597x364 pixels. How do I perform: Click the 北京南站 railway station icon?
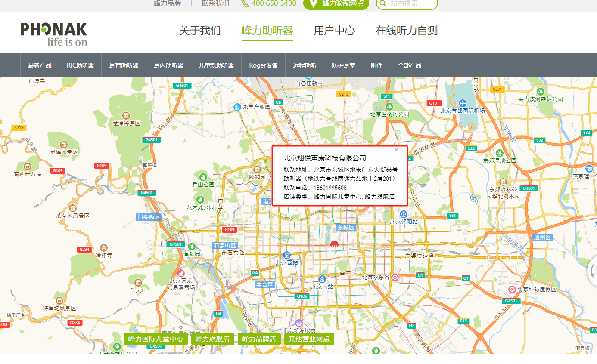pyautogui.click(x=322, y=279)
